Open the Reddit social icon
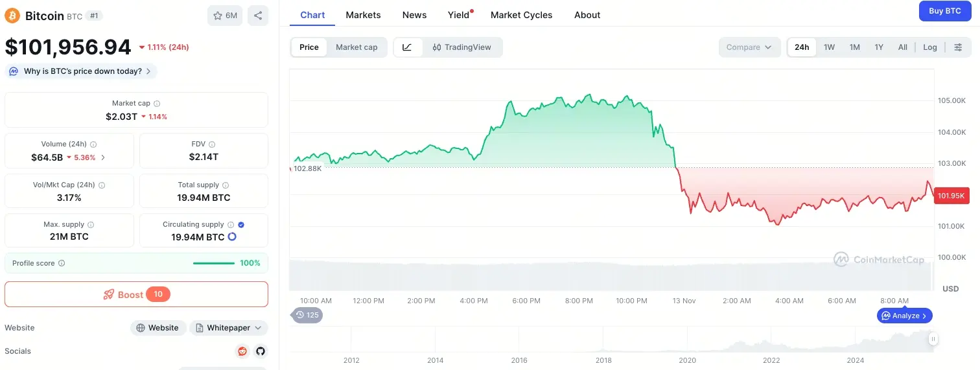The height and width of the screenshot is (370, 980). coord(242,351)
